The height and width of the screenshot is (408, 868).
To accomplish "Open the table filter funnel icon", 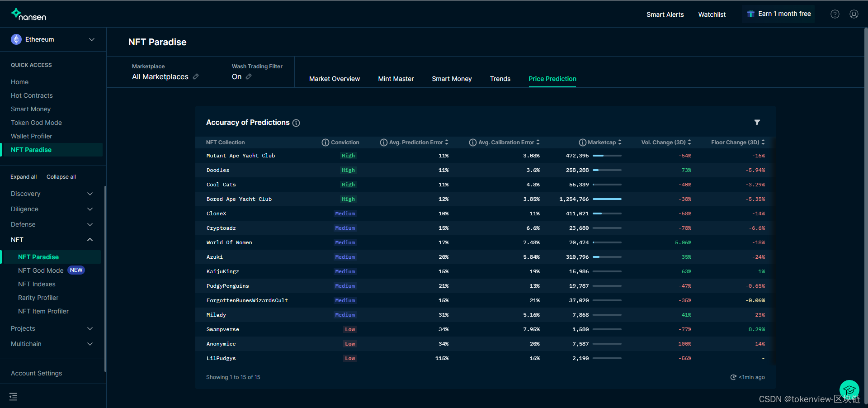I will 757,123.
